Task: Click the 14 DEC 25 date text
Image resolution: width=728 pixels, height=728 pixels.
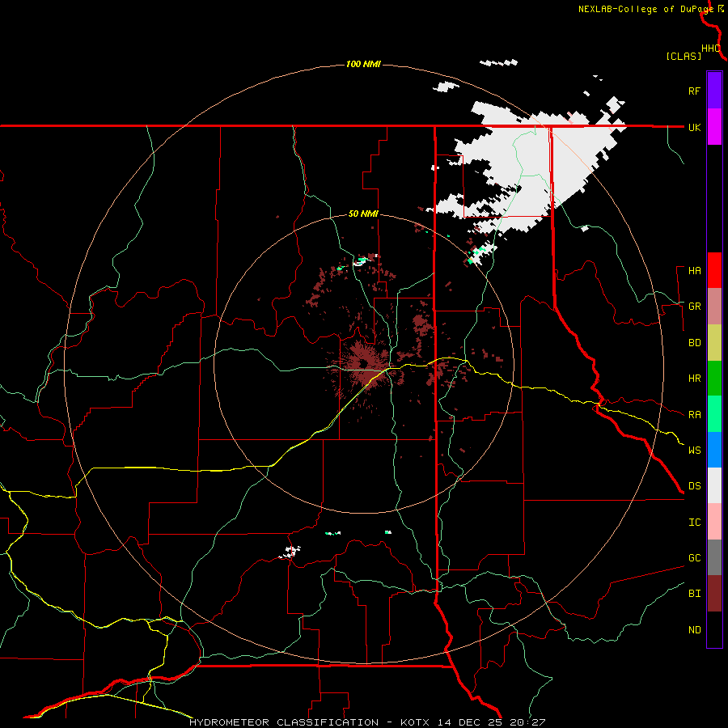Action: tap(470, 722)
